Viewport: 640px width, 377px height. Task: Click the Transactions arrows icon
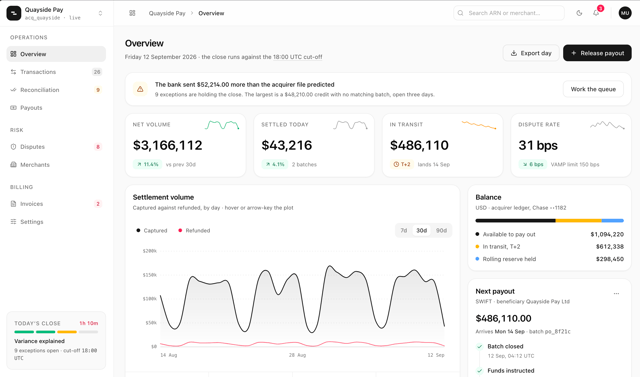point(13,72)
